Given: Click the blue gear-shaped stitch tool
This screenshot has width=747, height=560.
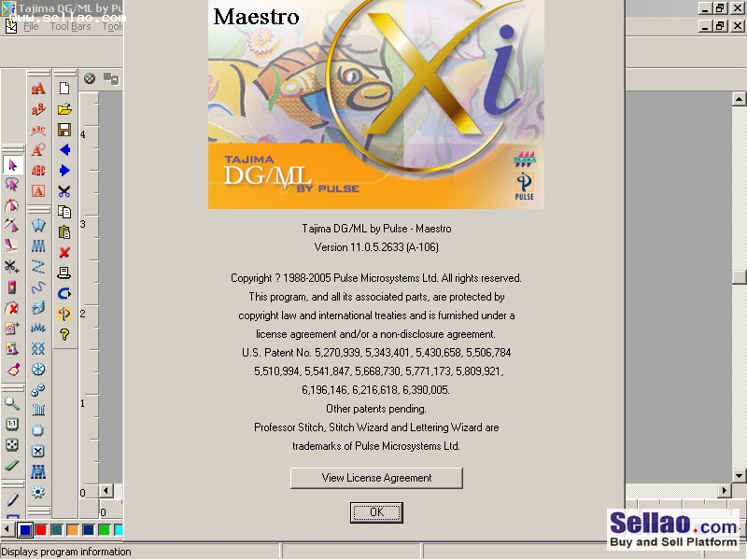Looking at the screenshot, I should tap(38, 492).
